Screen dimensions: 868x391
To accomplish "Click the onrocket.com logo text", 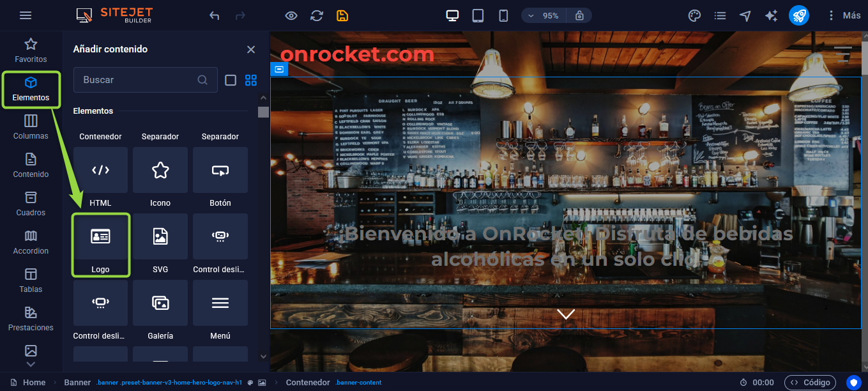I will point(357,54).
